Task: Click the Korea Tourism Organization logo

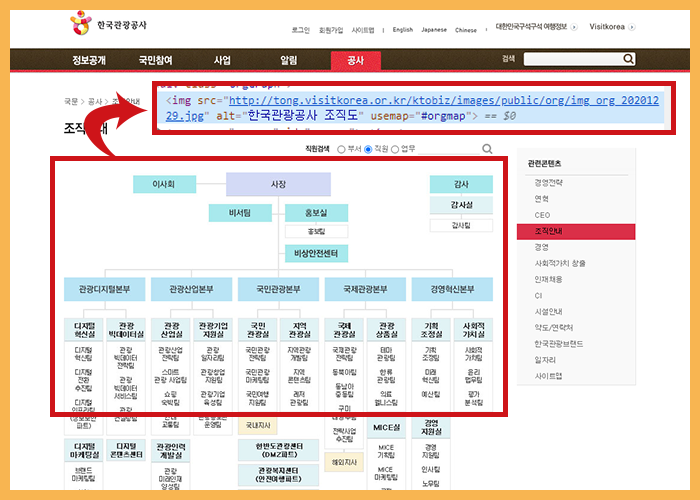Action: (108, 23)
